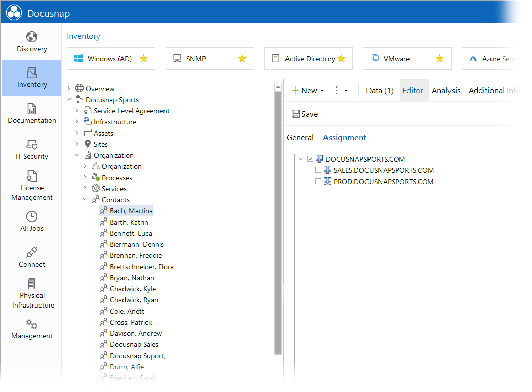Select contact Brettschneider, Flora
This screenshot has width=532, height=392.
click(x=136, y=267)
